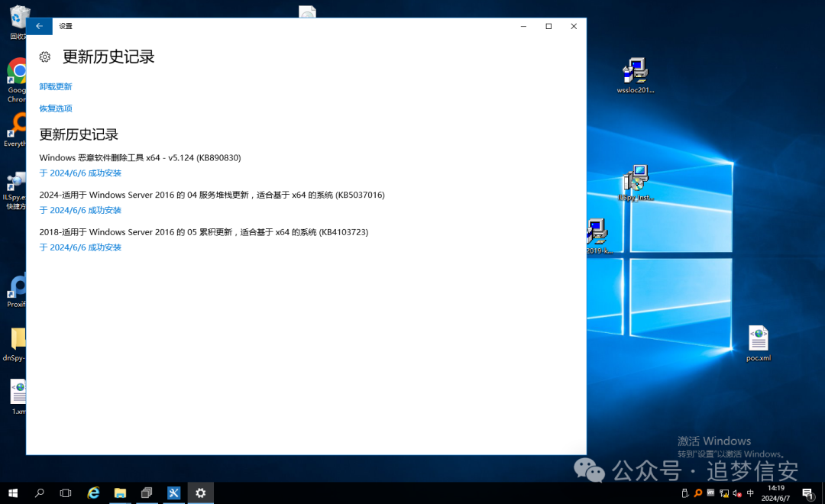Open the clock showing 14:19

[x=775, y=493]
